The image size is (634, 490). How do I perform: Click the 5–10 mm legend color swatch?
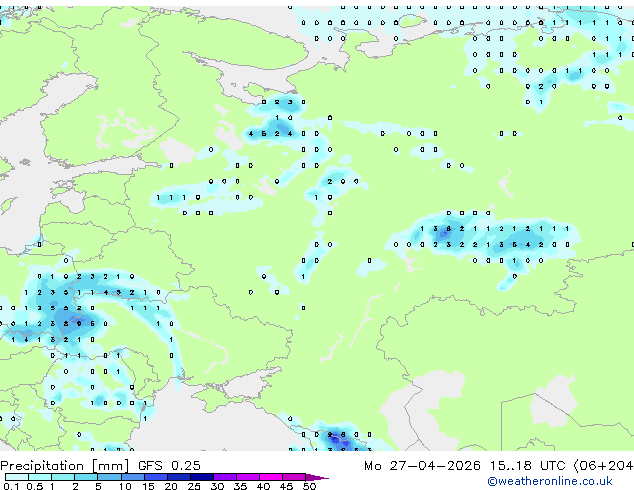point(109,477)
